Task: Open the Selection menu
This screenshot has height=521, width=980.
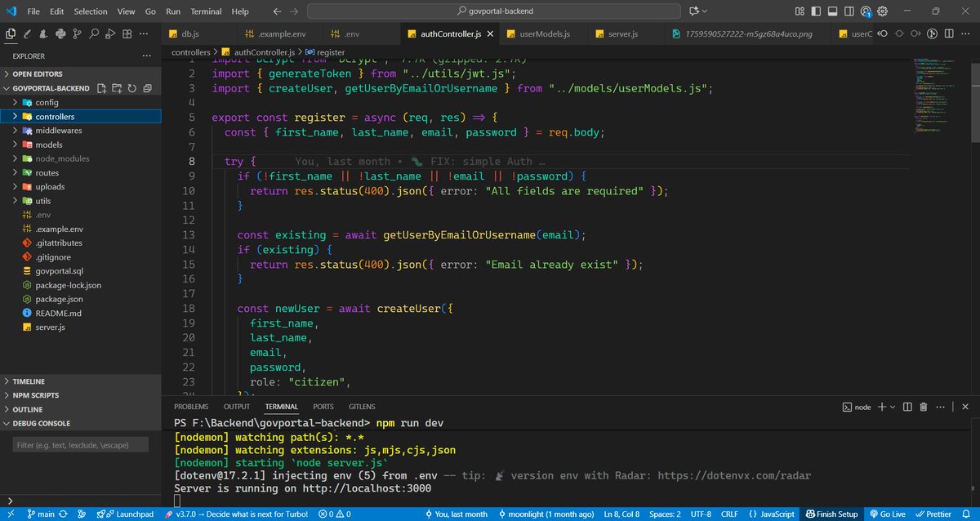Action: point(90,11)
